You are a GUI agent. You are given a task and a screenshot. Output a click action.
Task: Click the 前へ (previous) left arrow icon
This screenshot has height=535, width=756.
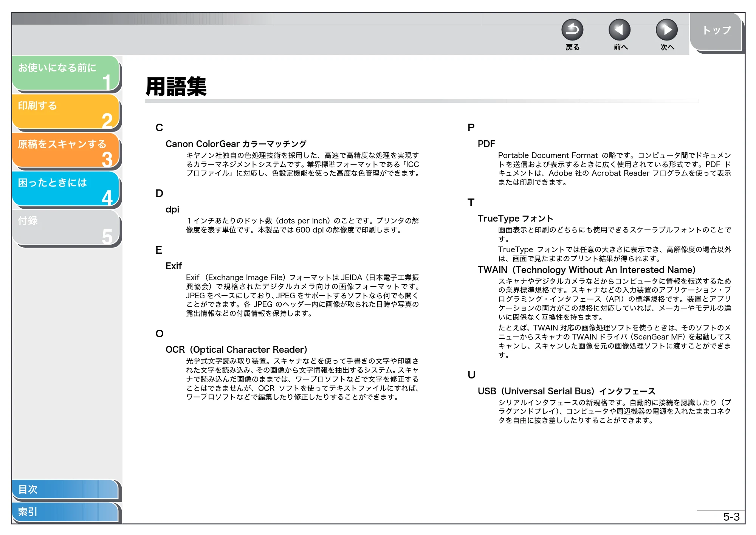coord(620,30)
